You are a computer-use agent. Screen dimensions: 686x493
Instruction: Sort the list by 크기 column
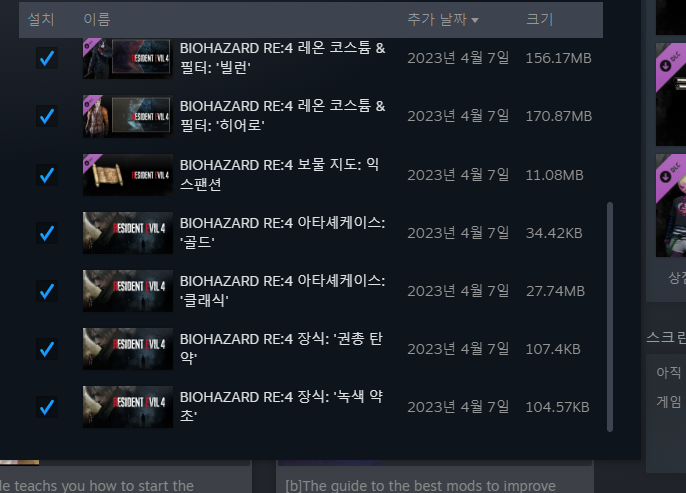tap(539, 19)
